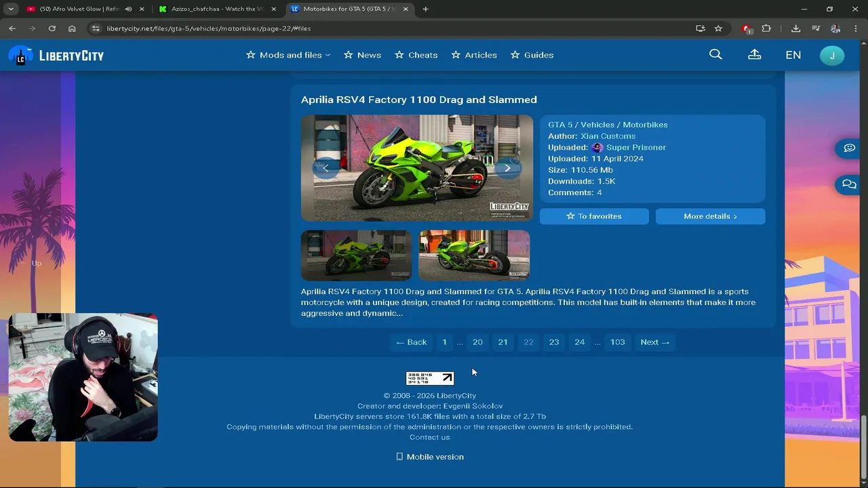
Task: Click the install/cast icon in address bar
Action: [701, 28]
